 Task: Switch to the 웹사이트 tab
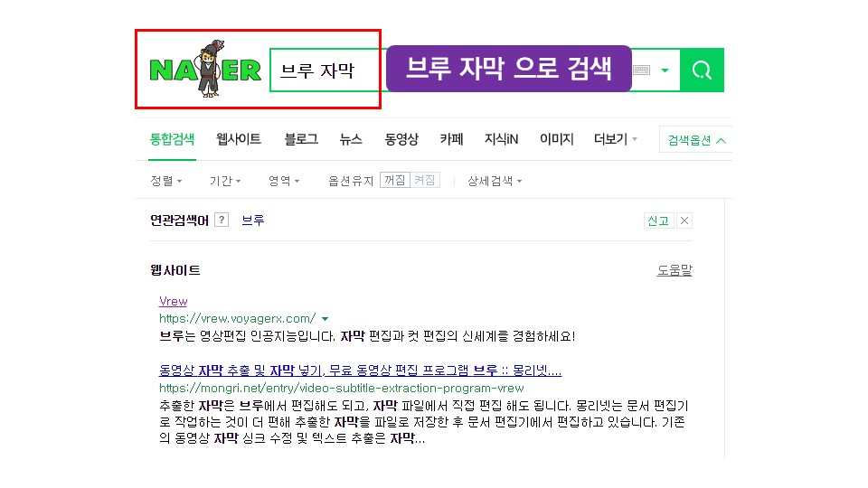pos(239,139)
